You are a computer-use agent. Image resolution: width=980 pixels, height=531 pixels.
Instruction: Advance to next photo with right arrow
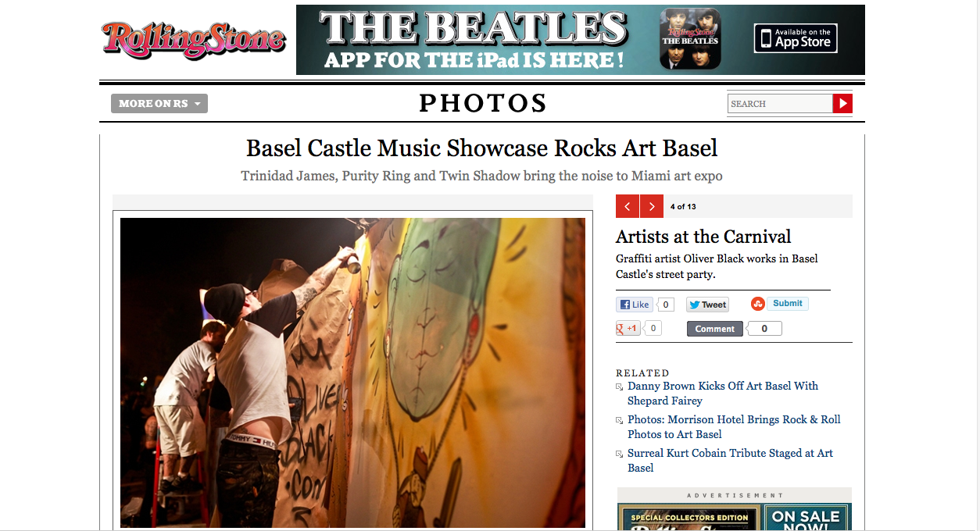[652, 206]
